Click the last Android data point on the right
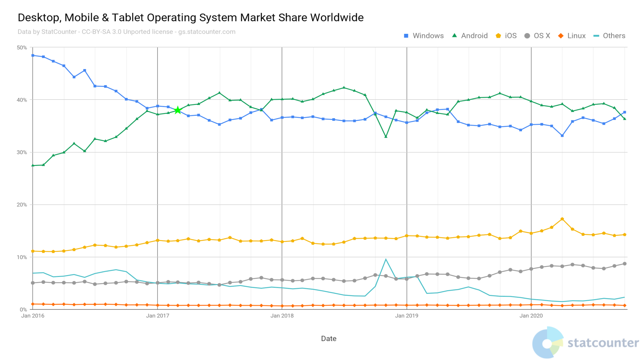This screenshot has width=644, height=362. (625, 119)
